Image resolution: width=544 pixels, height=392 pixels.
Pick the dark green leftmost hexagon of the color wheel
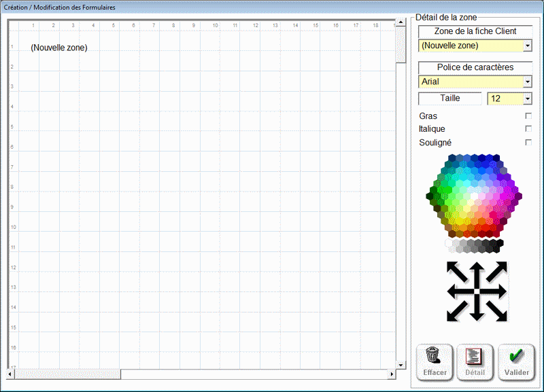click(430, 196)
